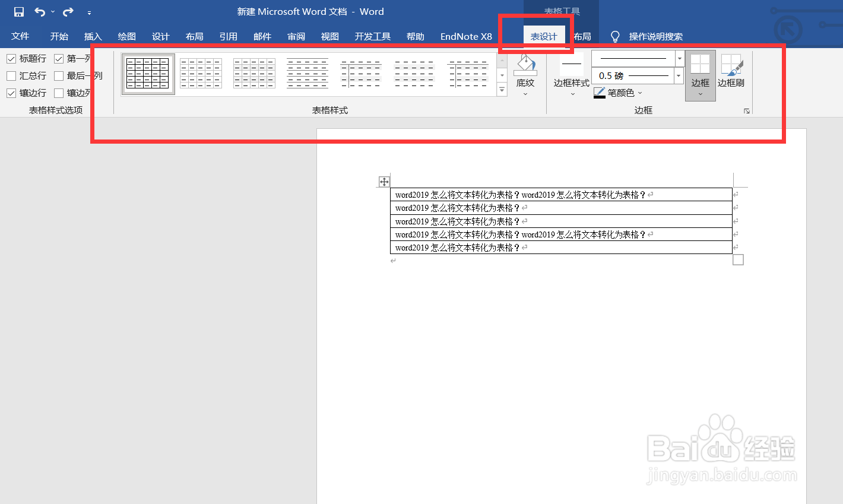Screen dimensions: 843x504
Task: Click the table move handle icon
Action: point(384,182)
